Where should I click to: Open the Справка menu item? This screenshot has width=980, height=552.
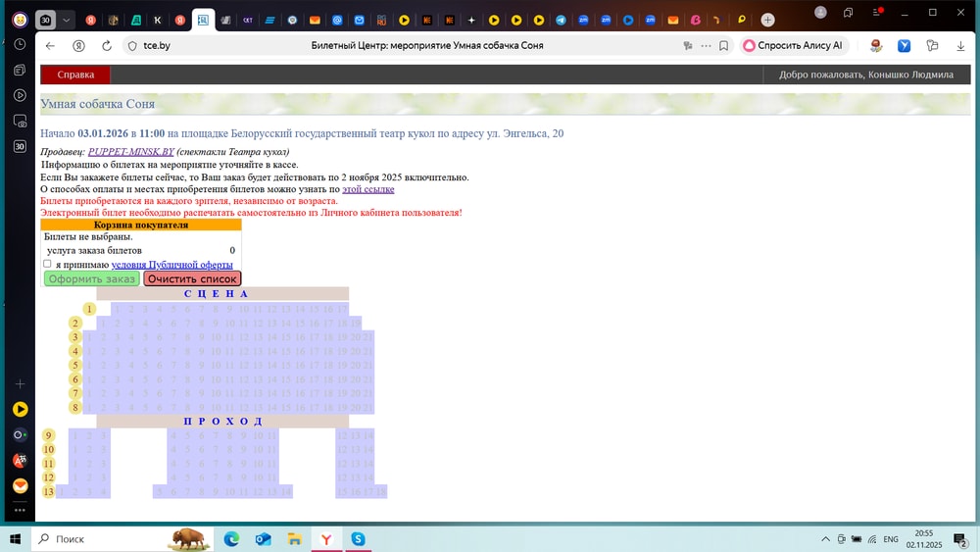click(75, 75)
